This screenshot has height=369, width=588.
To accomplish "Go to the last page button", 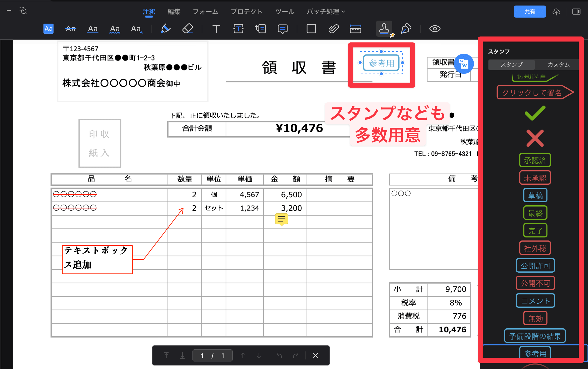I will [x=182, y=355].
